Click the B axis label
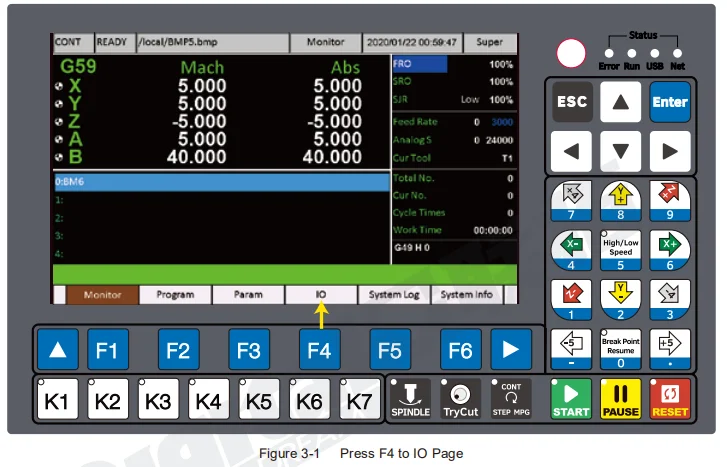Screen dimensions: 727x467 tap(75, 157)
